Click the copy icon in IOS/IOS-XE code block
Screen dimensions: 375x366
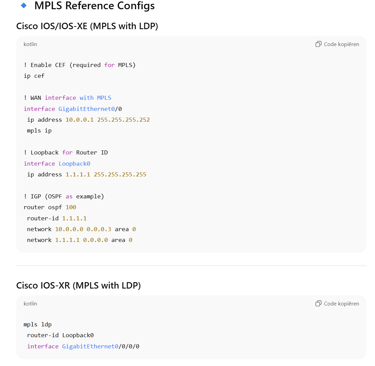(318, 44)
